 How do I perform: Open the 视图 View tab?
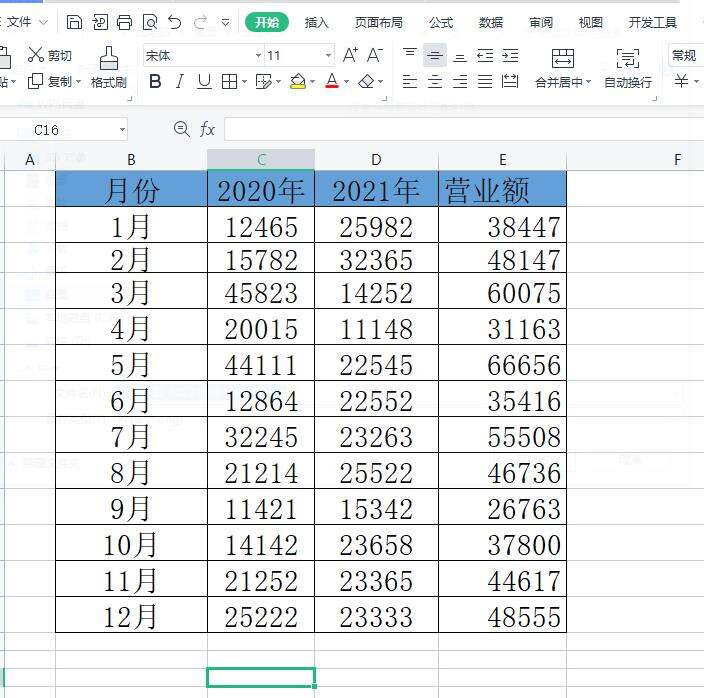point(590,22)
